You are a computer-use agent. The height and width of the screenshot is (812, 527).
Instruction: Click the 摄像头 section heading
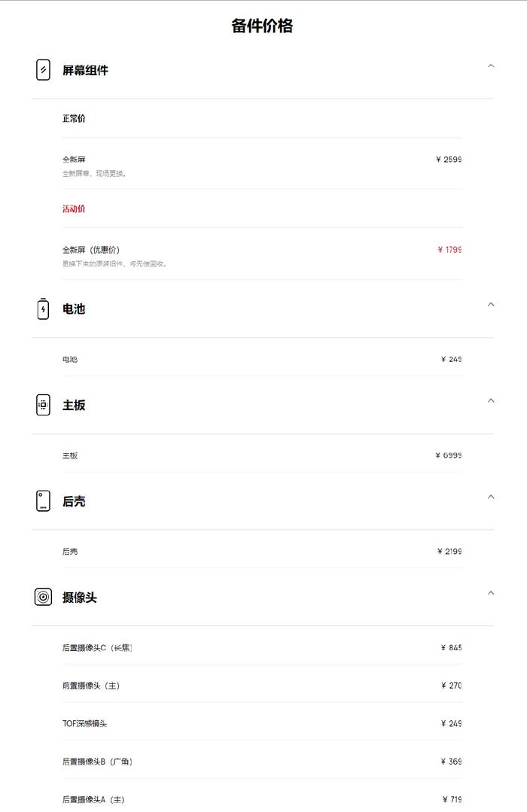(x=79, y=598)
